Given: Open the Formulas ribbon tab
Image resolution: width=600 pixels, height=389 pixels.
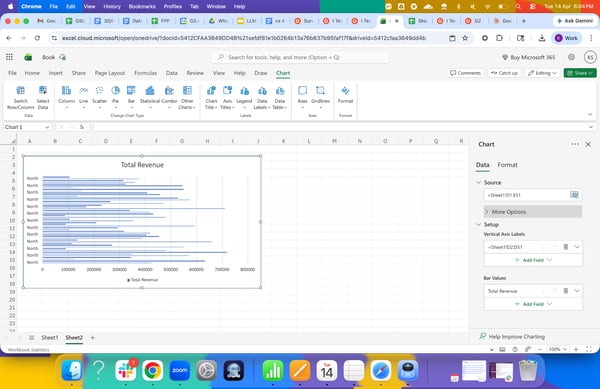Looking at the screenshot, I should click(x=145, y=73).
